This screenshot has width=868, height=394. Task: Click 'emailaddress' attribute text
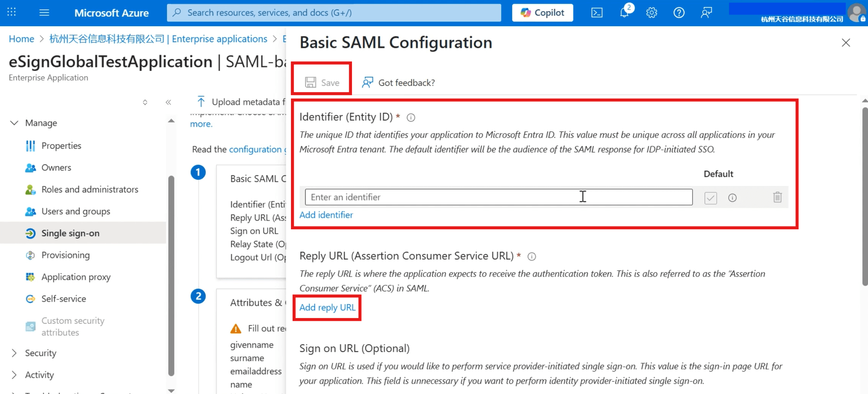tap(256, 371)
